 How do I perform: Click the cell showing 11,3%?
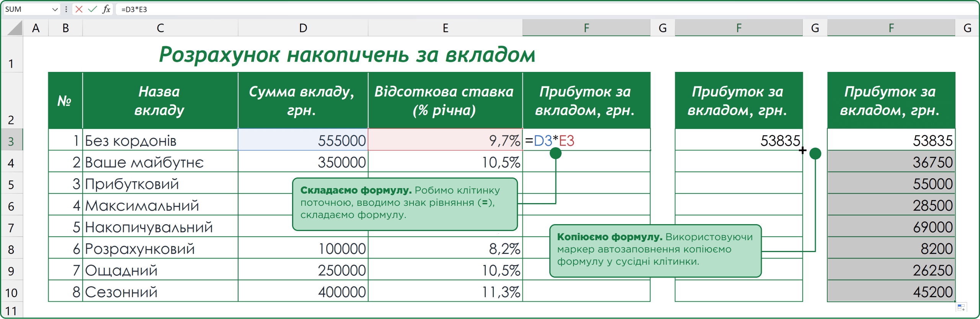click(445, 291)
